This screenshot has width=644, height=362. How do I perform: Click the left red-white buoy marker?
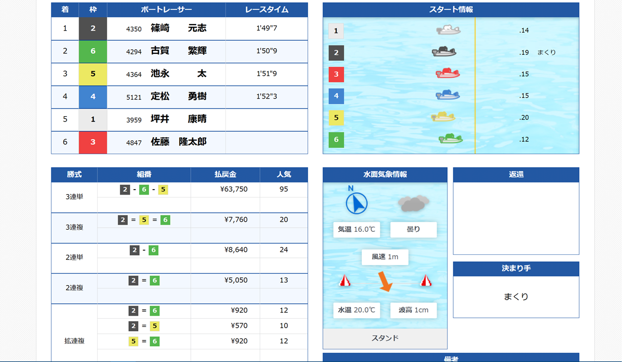point(345,280)
